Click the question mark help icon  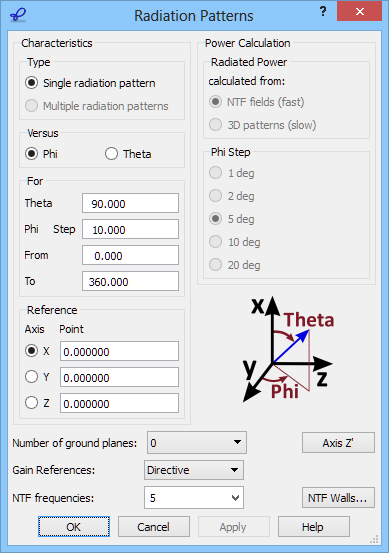(323, 12)
